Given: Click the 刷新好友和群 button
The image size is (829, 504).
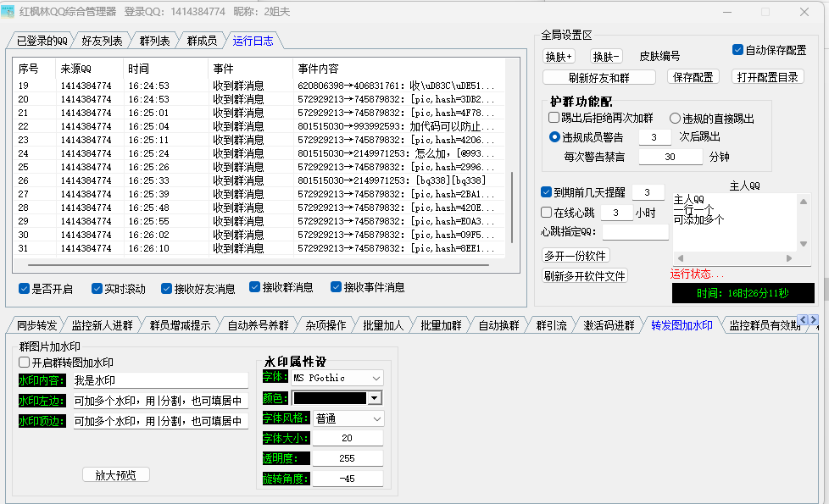Looking at the screenshot, I should point(599,77).
